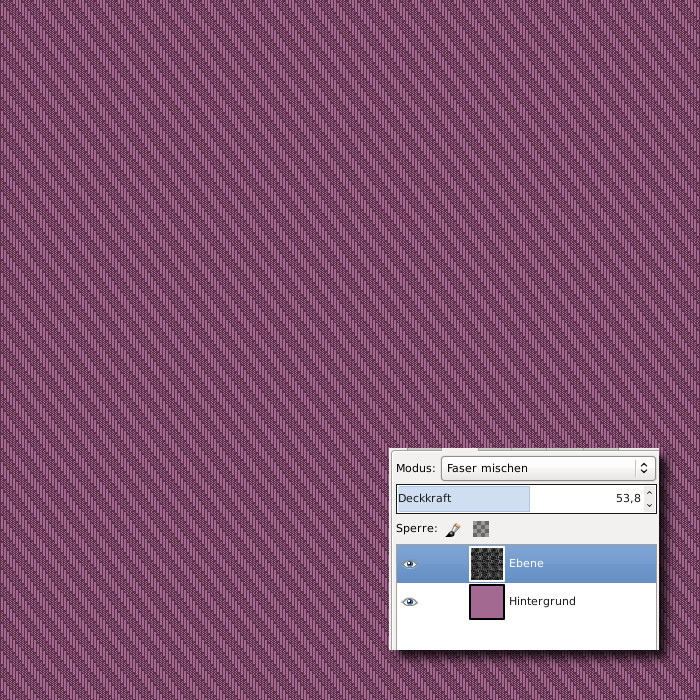Decrease Deckkraft with the down stepper arrow
This screenshot has width=700, height=700.
tap(649, 504)
